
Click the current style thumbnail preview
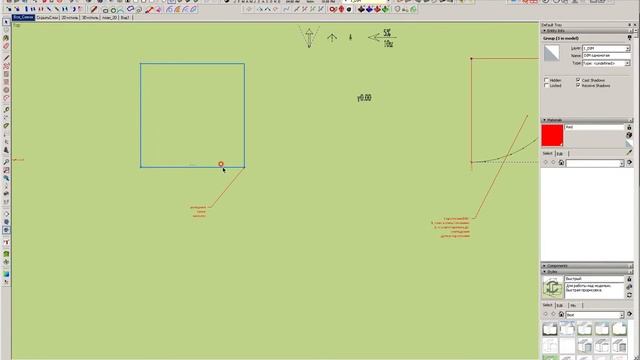tap(552, 287)
